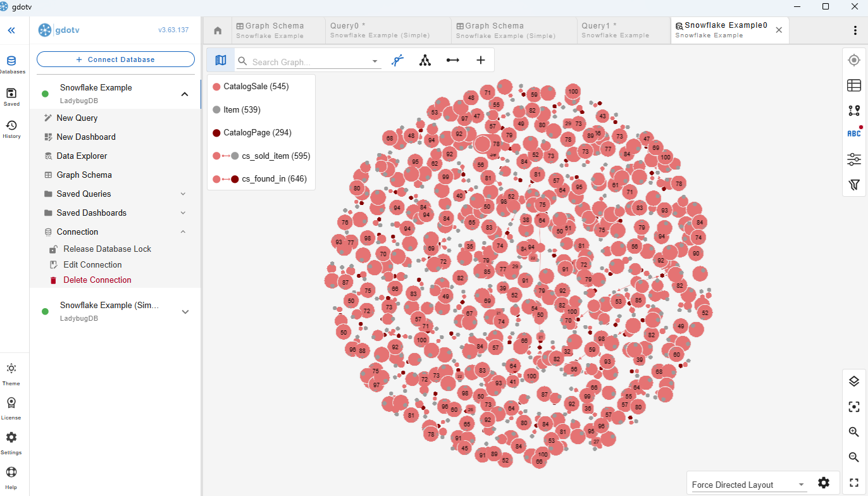Open the Force Directed Layout dropdown

[x=748, y=485]
